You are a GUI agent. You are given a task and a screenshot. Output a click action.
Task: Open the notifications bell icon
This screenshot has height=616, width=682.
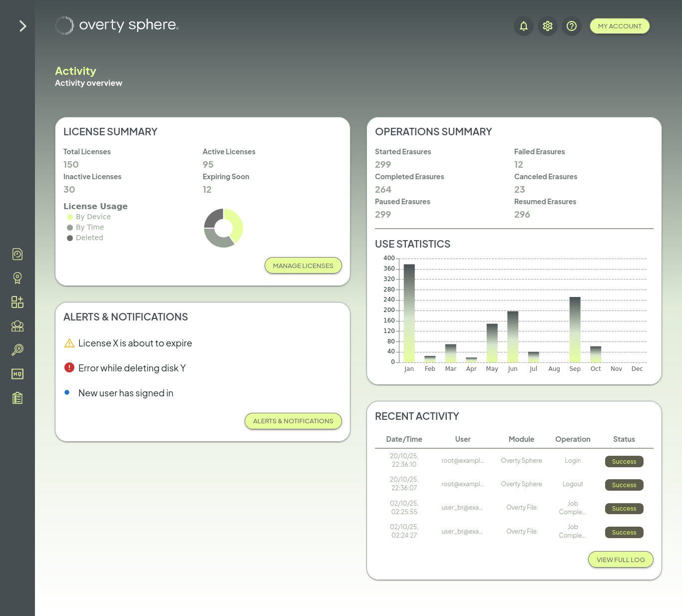pos(523,26)
